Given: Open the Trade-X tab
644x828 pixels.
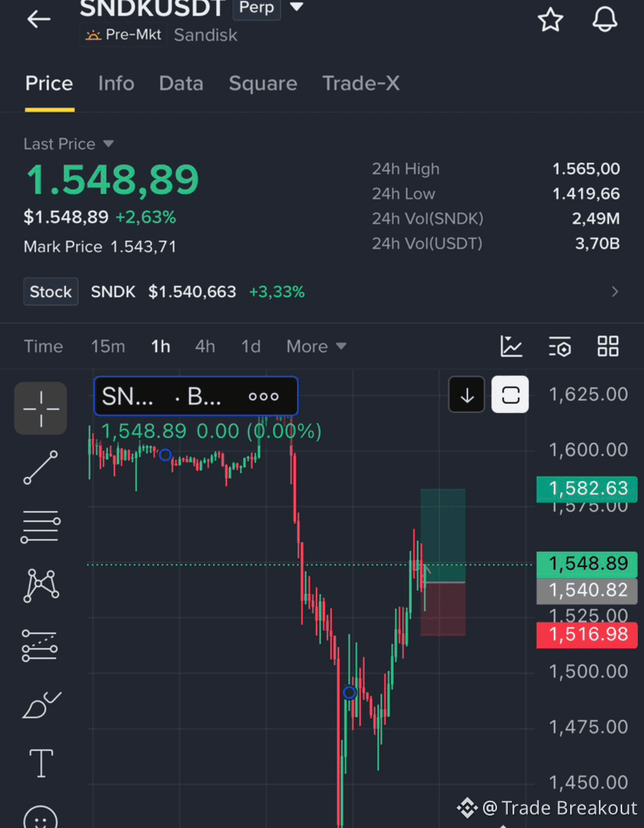Looking at the screenshot, I should [361, 83].
